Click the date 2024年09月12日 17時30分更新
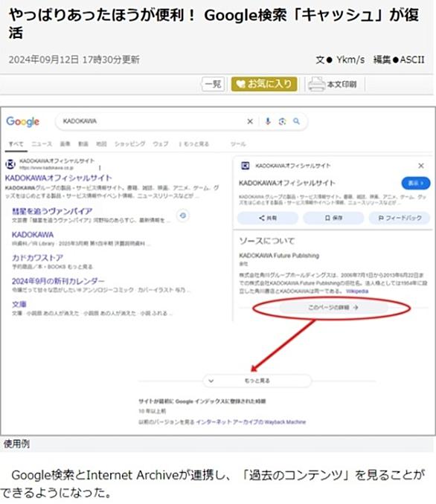The width and height of the screenshot is (436, 504). click(74, 59)
